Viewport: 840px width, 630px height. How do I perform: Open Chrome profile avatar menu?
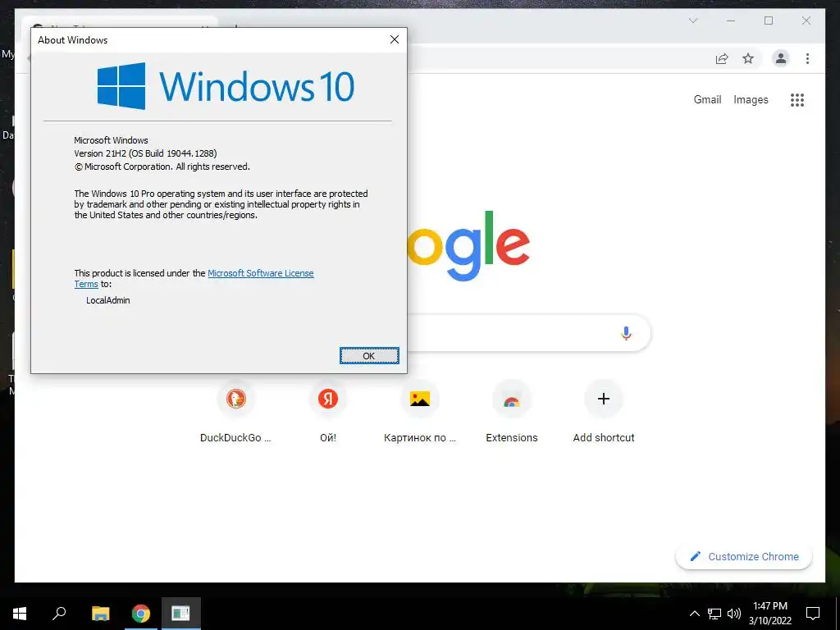coord(781,58)
